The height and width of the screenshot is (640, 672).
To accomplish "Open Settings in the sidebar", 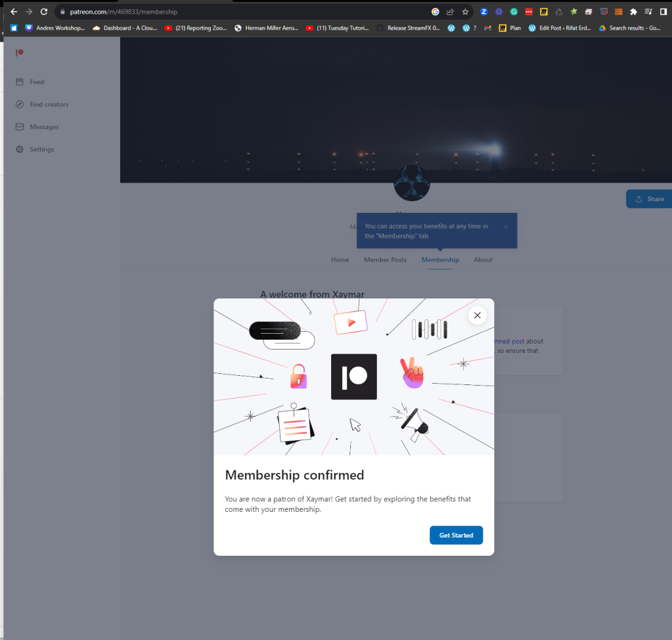I will click(x=35, y=149).
